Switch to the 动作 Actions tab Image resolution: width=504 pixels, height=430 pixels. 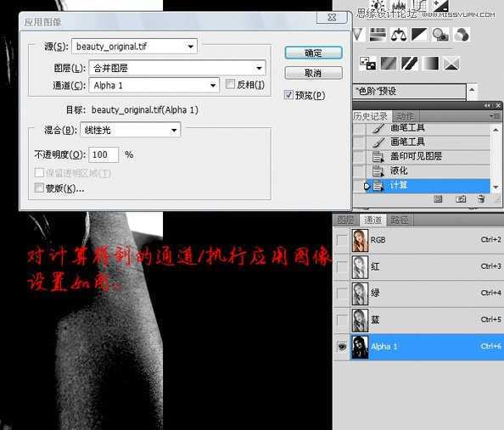[405, 116]
